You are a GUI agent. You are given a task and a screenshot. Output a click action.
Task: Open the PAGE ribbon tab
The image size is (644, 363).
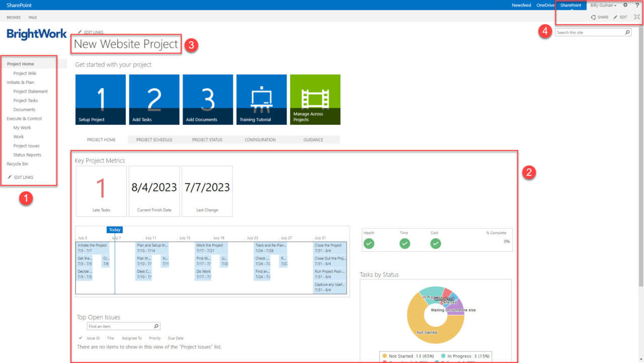(x=32, y=17)
